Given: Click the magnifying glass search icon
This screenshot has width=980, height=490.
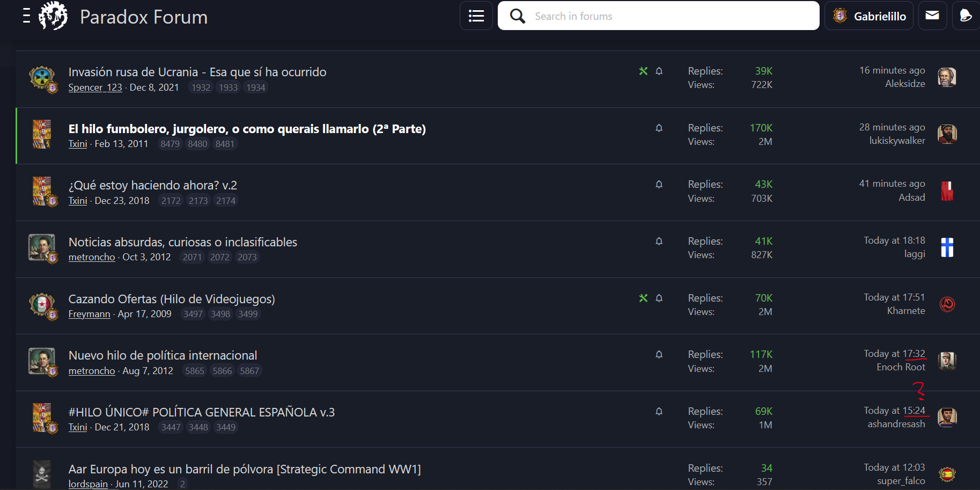Looking at the screenshot, I should tap(517, 16).
